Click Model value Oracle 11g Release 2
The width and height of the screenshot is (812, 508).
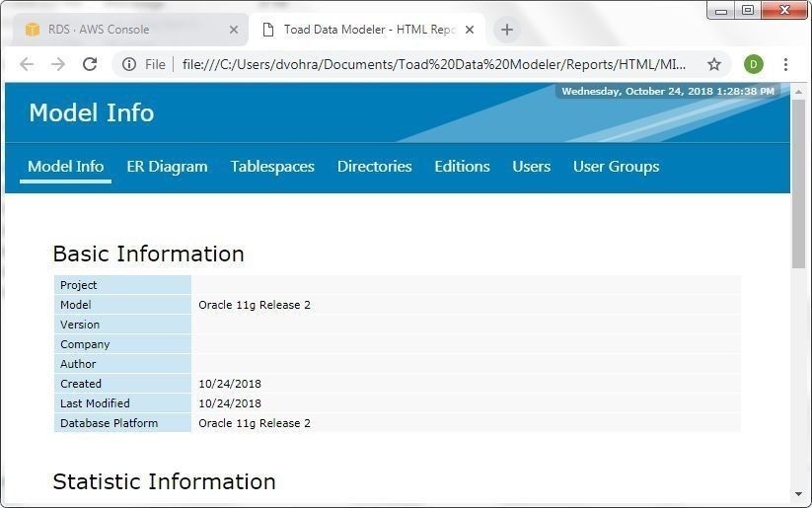point(255,305)
